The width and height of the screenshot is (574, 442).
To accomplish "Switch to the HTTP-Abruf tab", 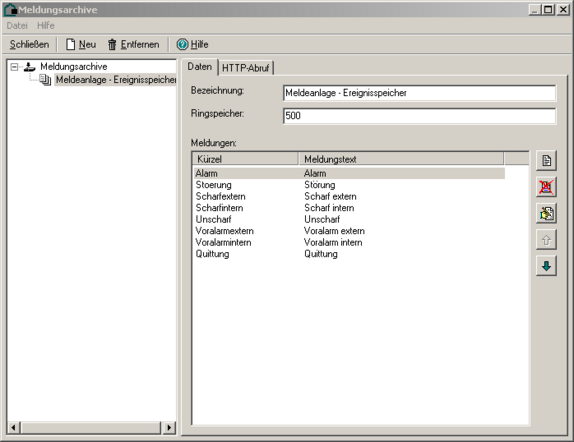I will (x=245, y=68).
